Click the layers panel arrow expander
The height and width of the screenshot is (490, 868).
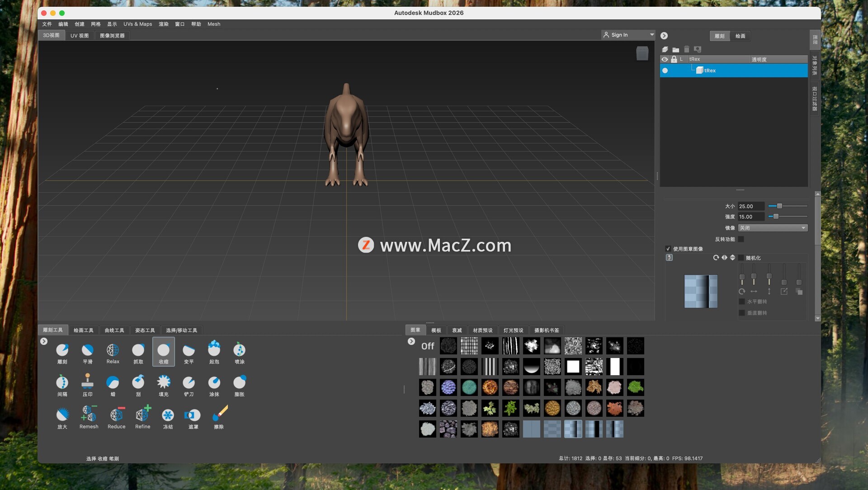click(664, 36)
